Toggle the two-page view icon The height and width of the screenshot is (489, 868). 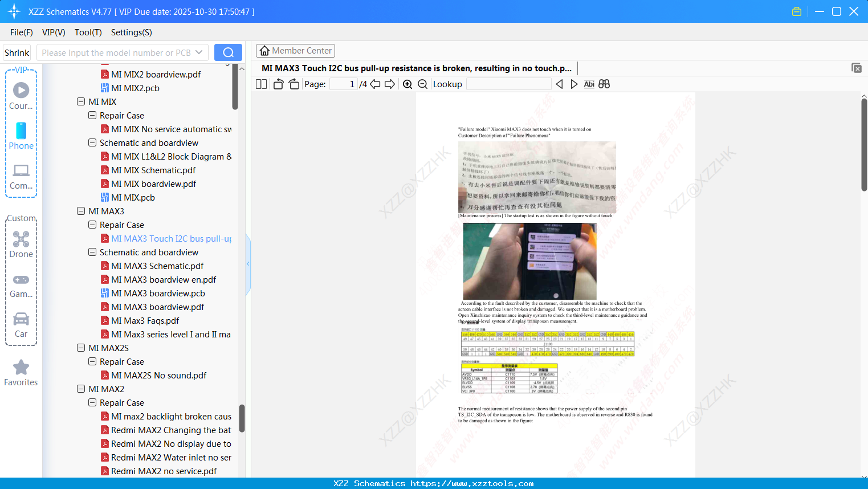pos(261,84)
